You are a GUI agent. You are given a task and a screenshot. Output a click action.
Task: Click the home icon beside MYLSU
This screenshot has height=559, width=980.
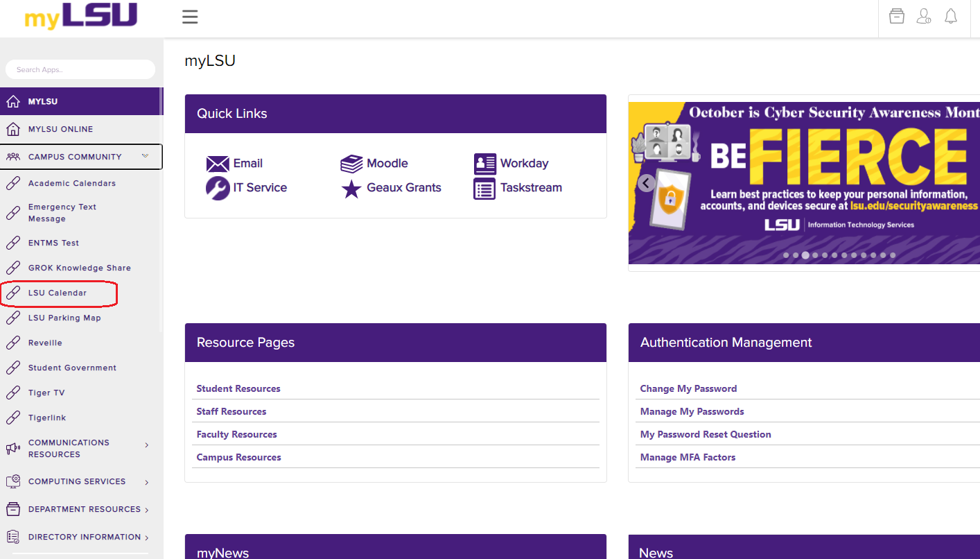(12, 101)
